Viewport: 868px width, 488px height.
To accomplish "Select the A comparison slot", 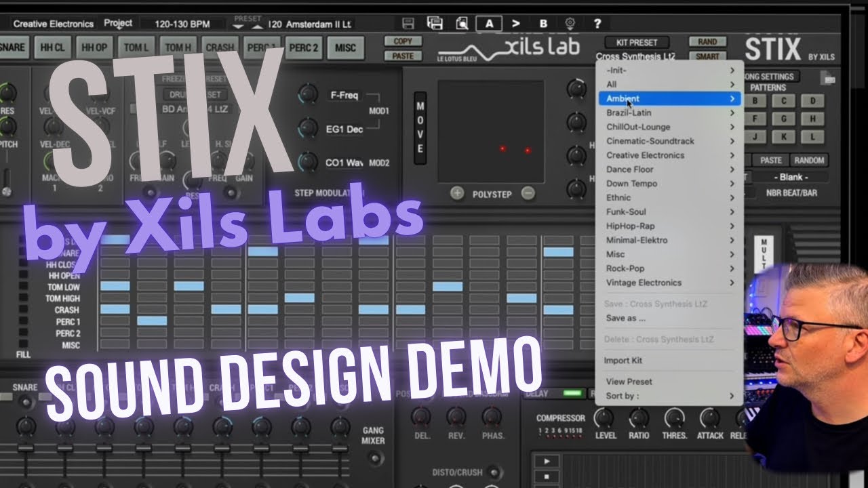I will point(489,23).
